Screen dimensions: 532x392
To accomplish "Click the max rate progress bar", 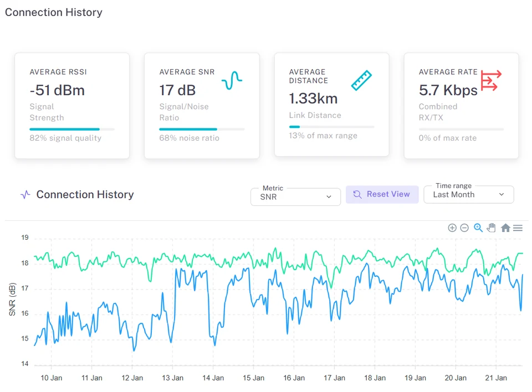I will coord(461,129).
